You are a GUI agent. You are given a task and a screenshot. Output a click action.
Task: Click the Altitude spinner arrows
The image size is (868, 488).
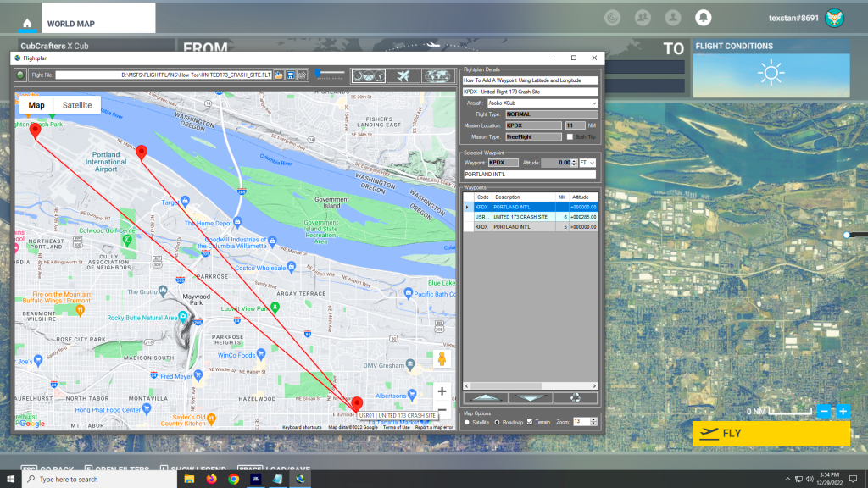tap(574, 163)
